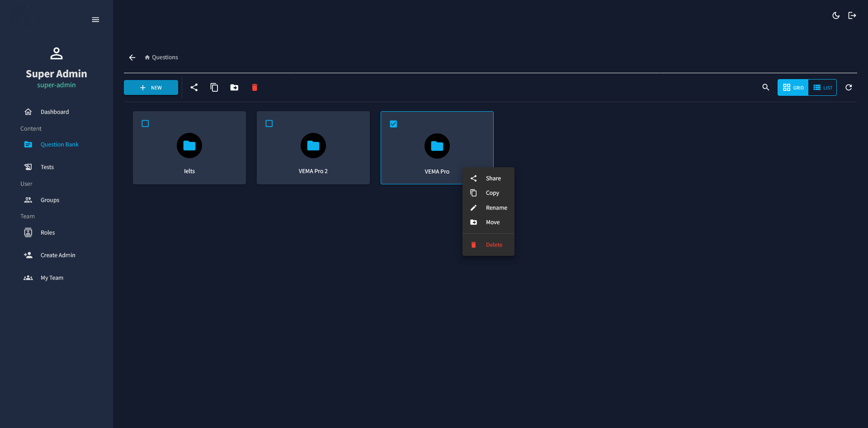868x428 pixels.
Task: Select the Move to folder toolbar icon
Action: (x=234, y=87)
